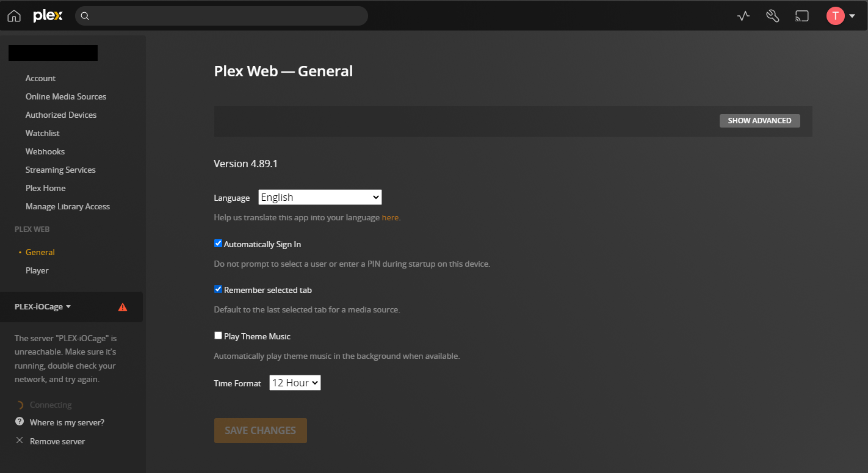Image resolution: width=868 pixels, height=473 pixels.
Task: Open Watchlist settings
Action: click(43, 133)
